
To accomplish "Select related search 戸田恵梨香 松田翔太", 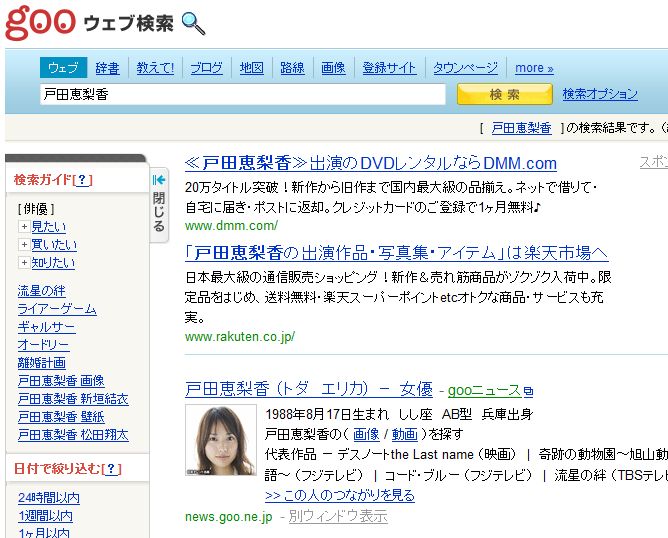I will pyautogui.click(x=73, y=434).
